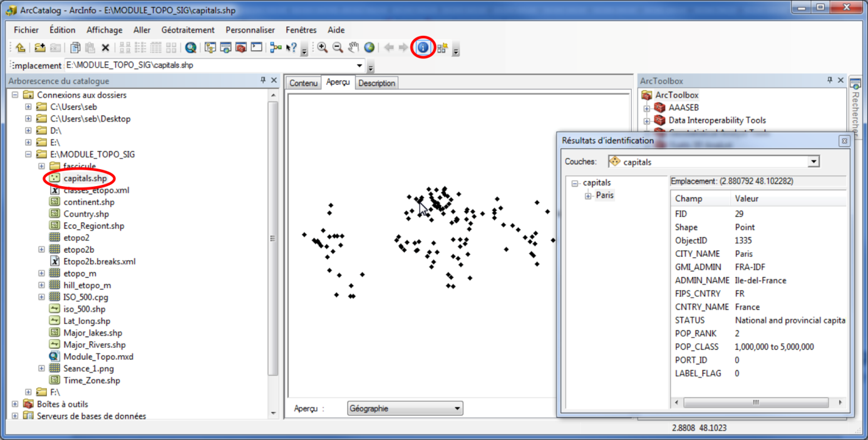Open the Couches layer dropdown
The width and height of the screenshot is (868, 440).
[x=814, y=162]
